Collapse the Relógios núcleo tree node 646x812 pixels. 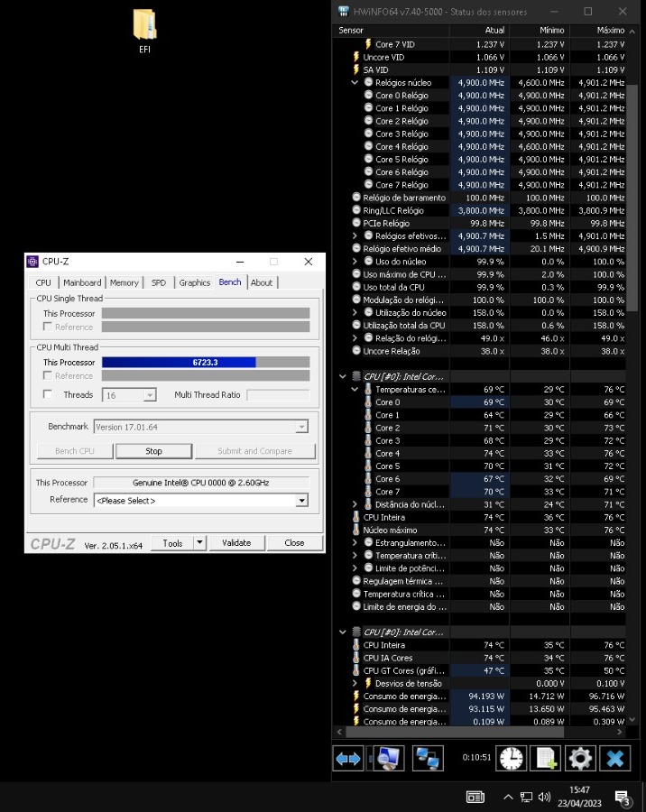355,82
